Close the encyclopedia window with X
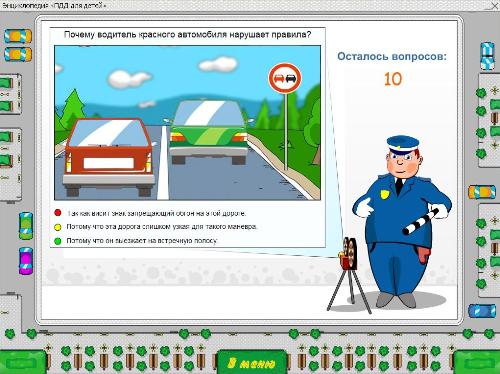The image size is (500, 374). click(x=495, y=5)
